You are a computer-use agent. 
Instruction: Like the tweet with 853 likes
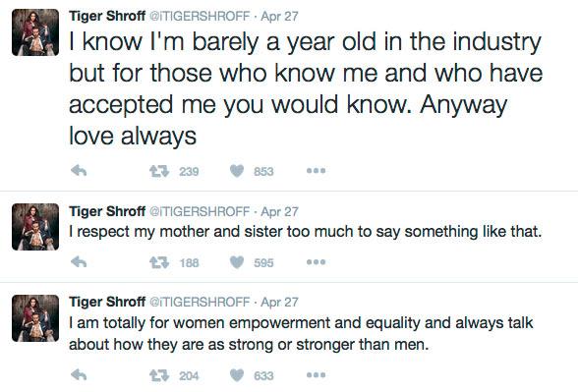click(x=237, y=171)
